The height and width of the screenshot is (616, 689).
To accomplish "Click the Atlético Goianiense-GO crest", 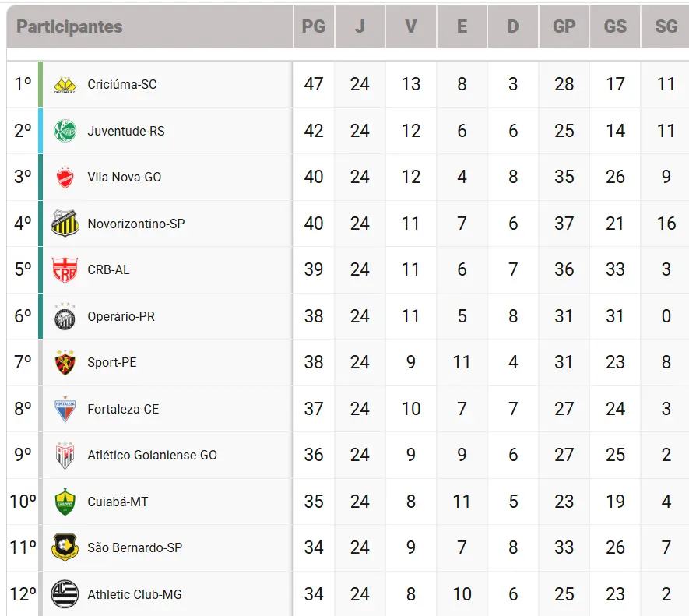I will tap(65, 455).
